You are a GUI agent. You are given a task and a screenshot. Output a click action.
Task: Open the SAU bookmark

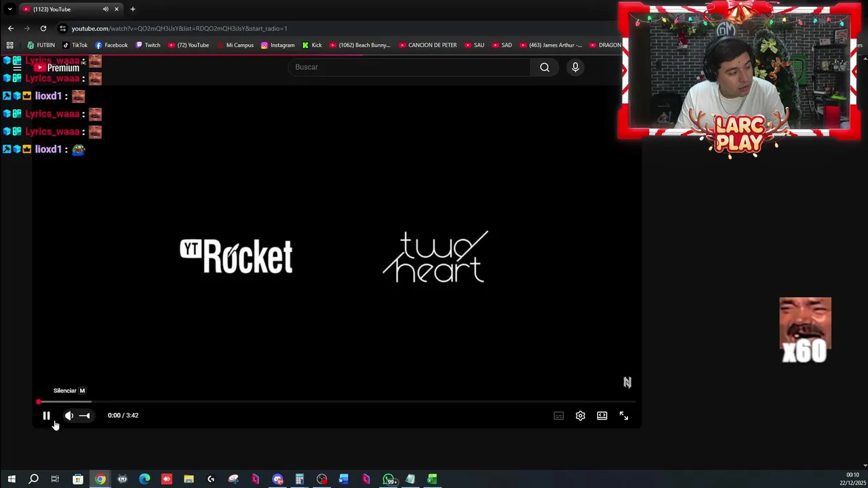click(474, 45)
